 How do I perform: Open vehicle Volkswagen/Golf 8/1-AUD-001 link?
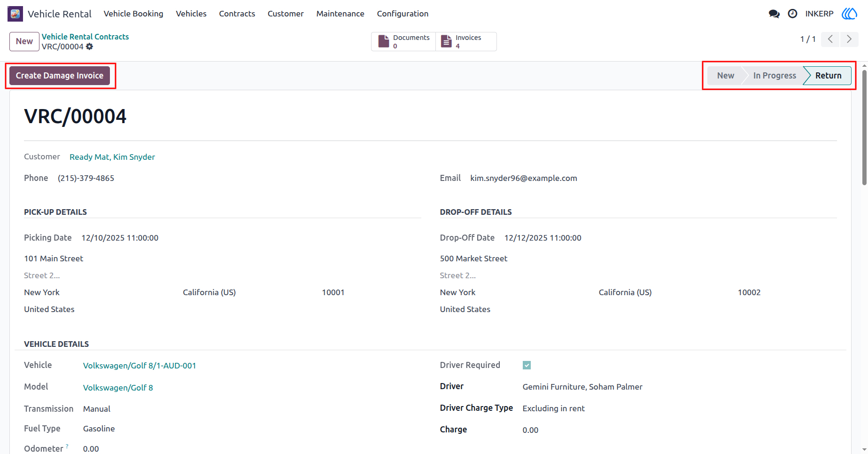pos(139,366)
